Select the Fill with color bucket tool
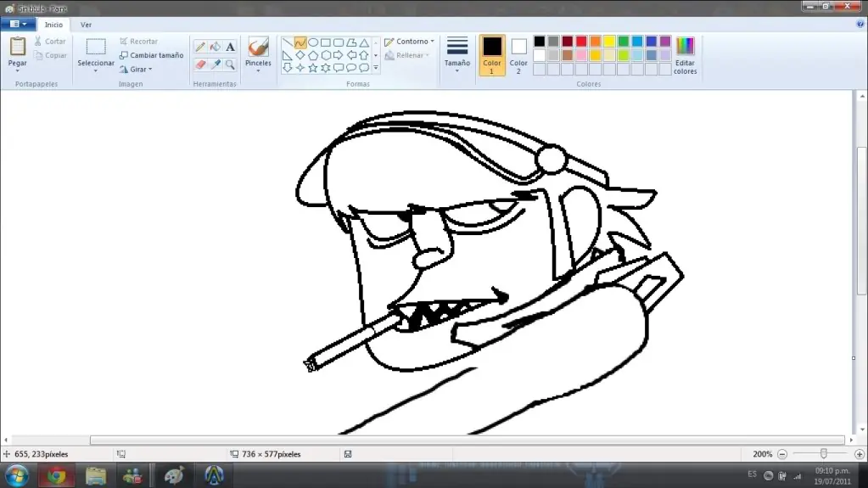This screenshot has width=868, height=488. [216, 47]
